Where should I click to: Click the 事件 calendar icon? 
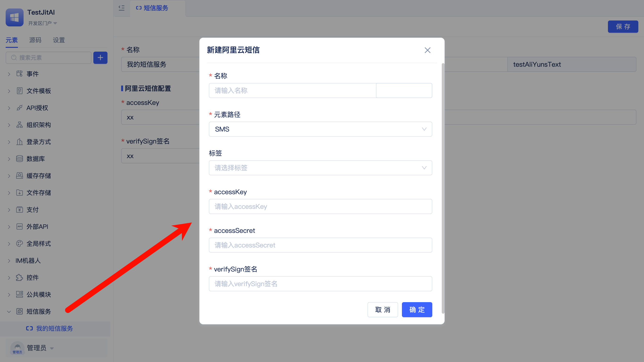point(20,74)
